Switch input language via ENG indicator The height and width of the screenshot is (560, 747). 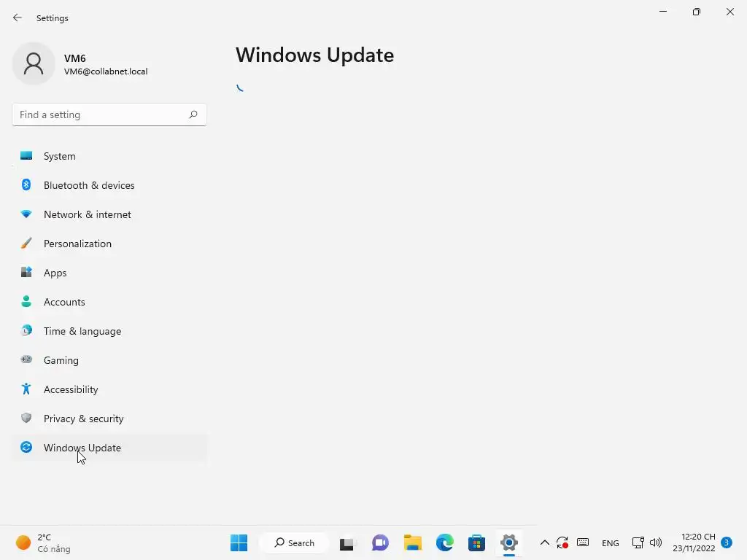(611, 543)
